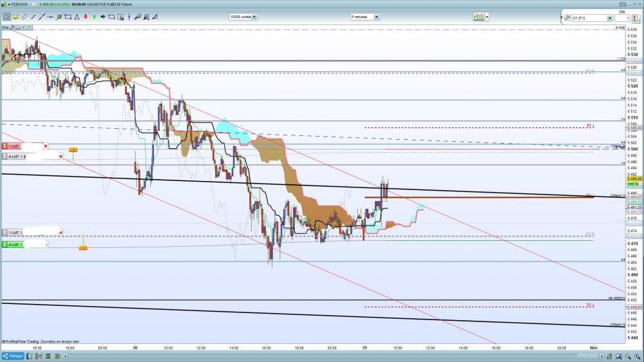Click the zoom in magnifier icon

click(637, 356)
